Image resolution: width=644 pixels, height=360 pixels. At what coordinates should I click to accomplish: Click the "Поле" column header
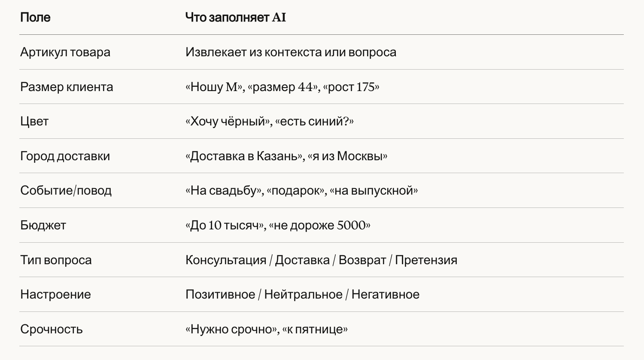35,18
